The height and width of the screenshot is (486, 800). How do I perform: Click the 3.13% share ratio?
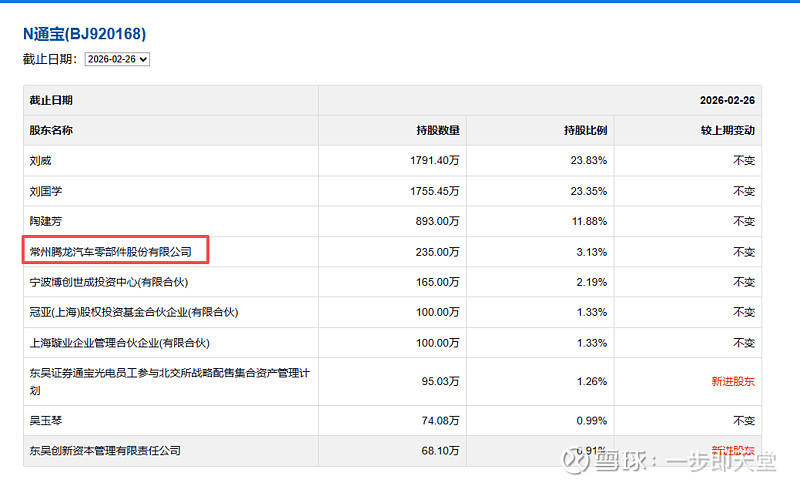click(592, 252)
